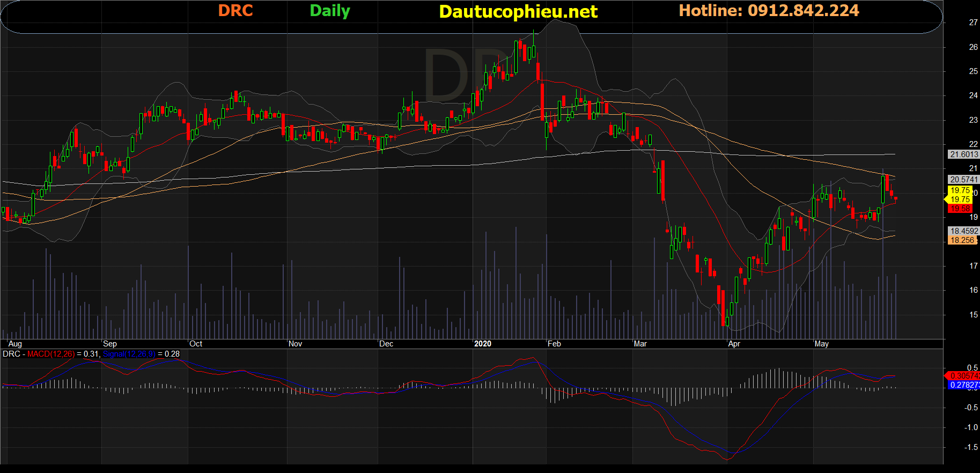This screenshot has width=980, height=473.
Task: Click the 0.5 MACD scale label
Action: coord(972,368)
